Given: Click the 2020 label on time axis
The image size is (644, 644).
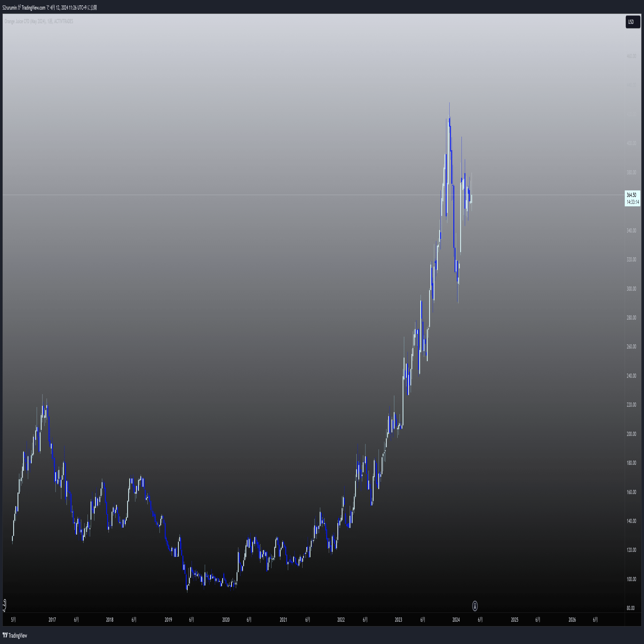Looking at the screenshot, I should coord(226,620).
